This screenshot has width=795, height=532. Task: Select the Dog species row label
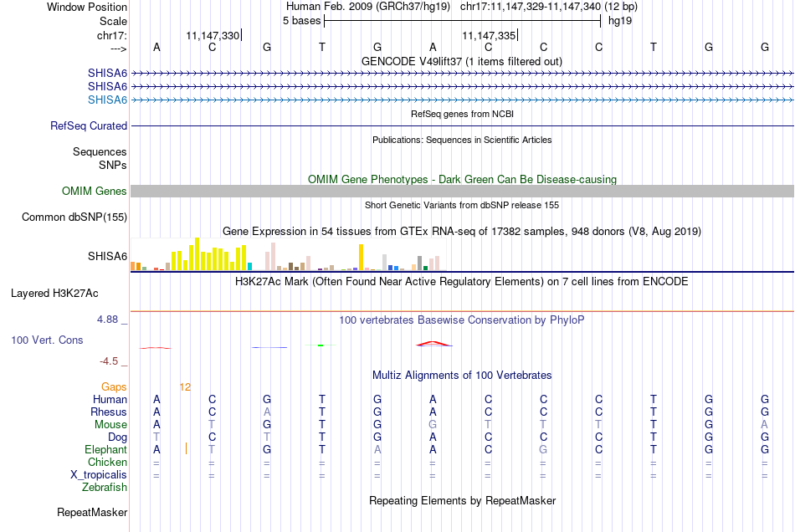coord(117,437)
